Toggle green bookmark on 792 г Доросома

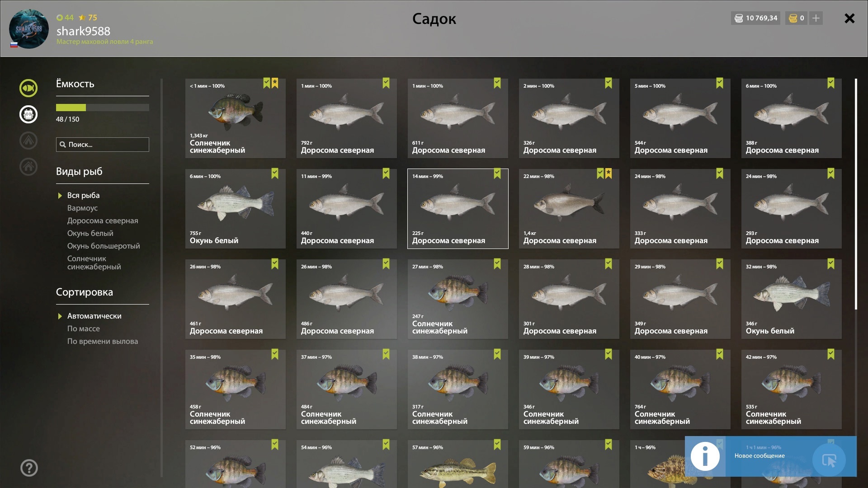point(386,83)
